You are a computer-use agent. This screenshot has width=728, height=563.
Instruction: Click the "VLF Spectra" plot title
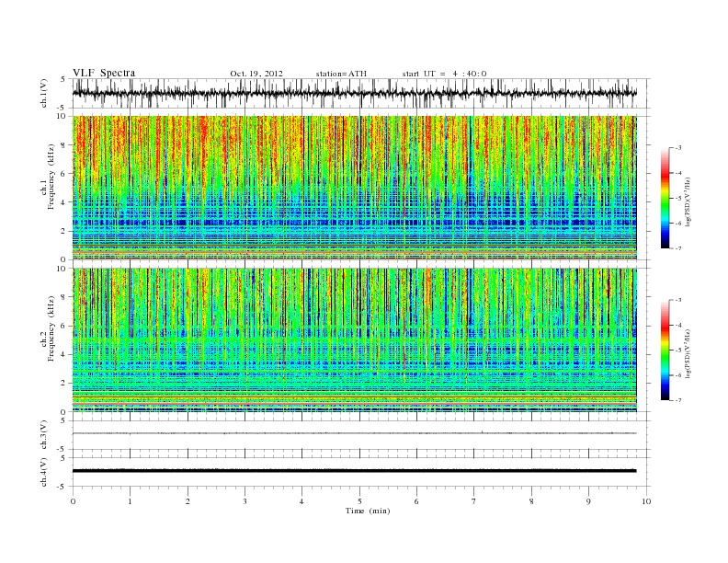[104, 73]
